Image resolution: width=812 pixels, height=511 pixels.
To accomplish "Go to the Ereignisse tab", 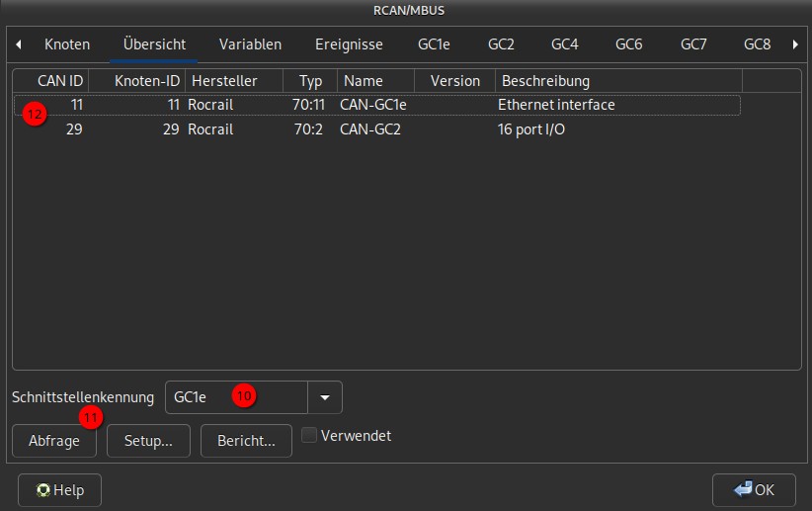I will (349, 44).
